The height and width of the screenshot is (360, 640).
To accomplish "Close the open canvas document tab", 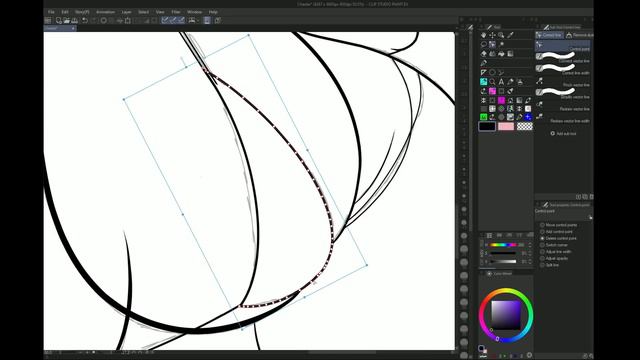I will (73, 29).
